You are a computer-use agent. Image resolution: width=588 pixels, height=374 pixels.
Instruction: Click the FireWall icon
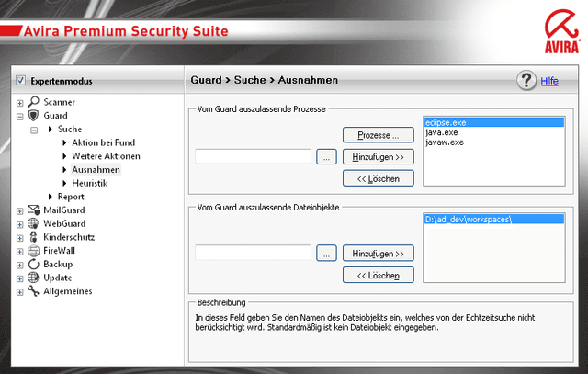34,250
